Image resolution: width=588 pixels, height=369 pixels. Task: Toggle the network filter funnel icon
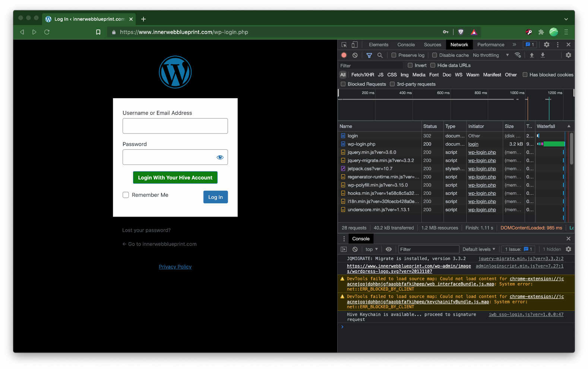(369, 55)
